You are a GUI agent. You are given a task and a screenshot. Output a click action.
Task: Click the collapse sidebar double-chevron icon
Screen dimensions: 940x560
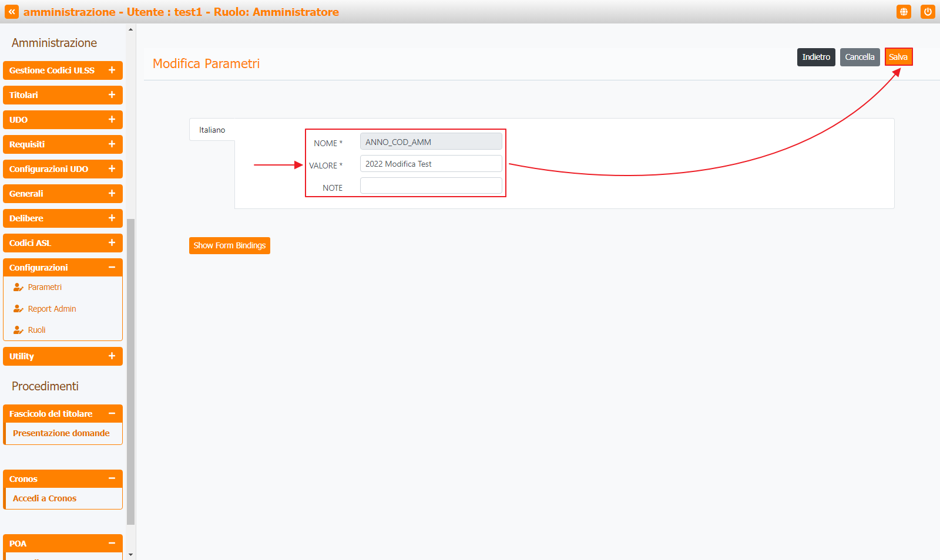tap(12, 12)
